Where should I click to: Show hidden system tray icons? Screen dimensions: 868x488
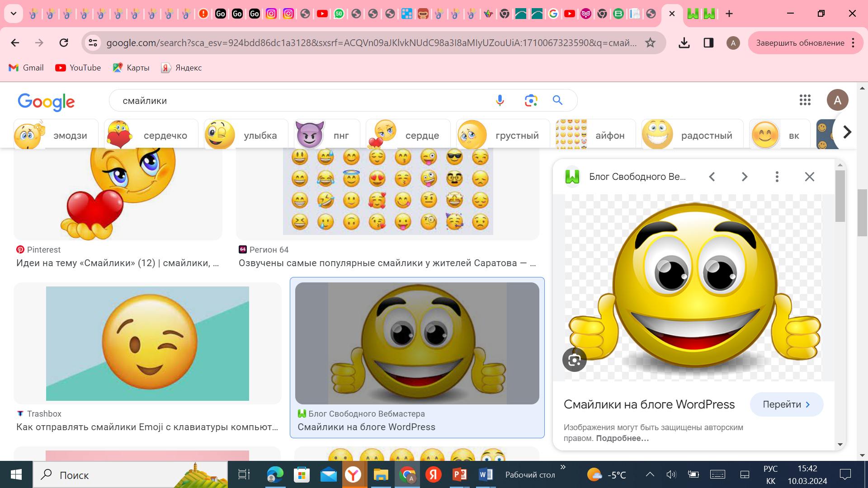650,474
